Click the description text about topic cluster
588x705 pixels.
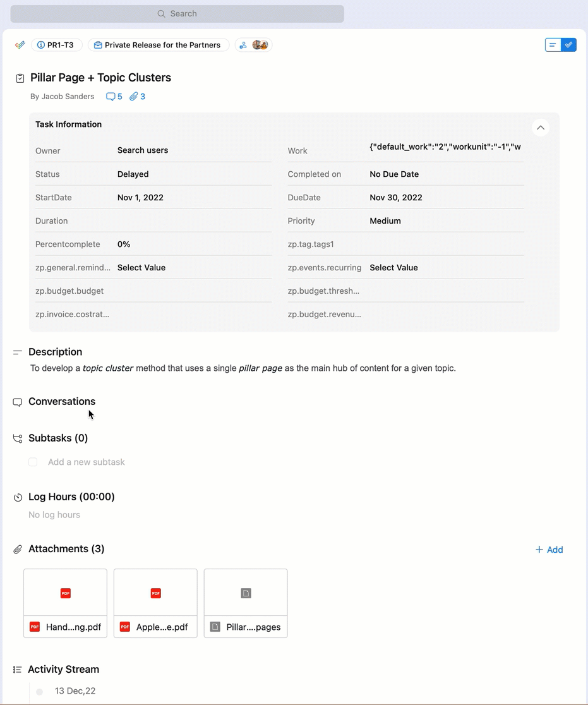click(243, 368)
